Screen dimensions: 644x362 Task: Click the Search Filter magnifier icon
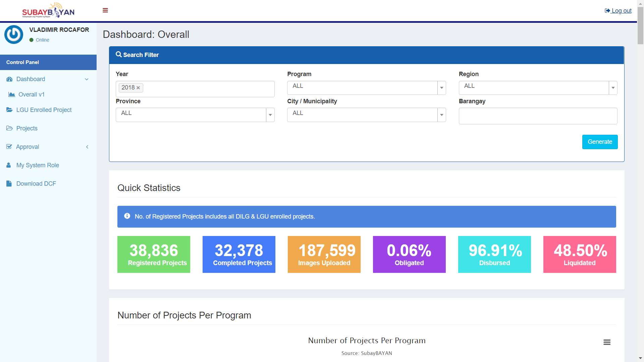pyautogui.click(x=119, y=54)
